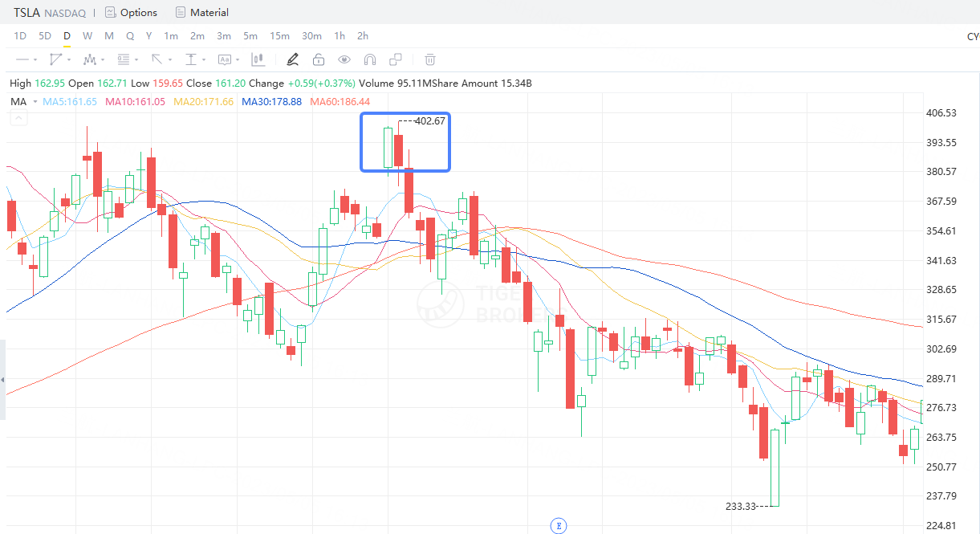Select the D daily timeframe
Screen dimensions: 980x534
pyautogui.click(x=67, y=36)
